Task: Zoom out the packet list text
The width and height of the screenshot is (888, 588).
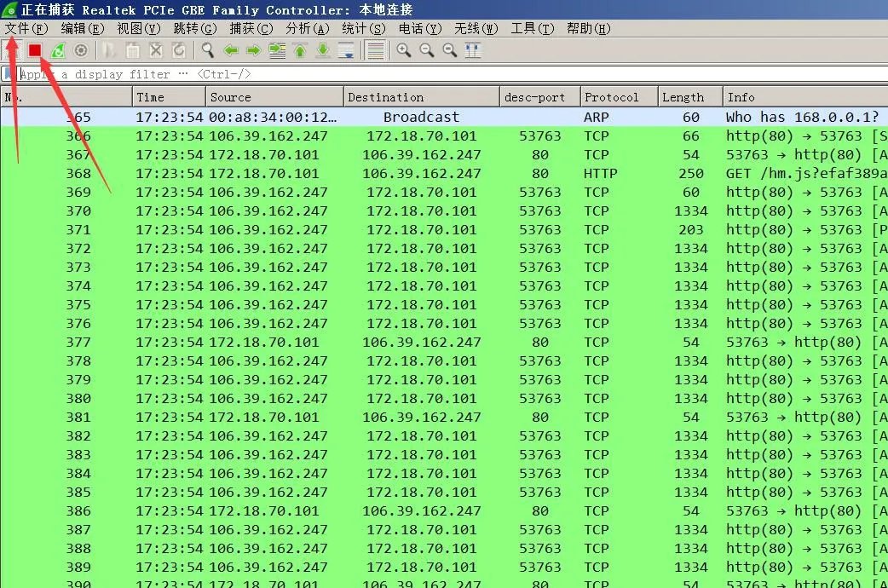Action: [426, 50]
